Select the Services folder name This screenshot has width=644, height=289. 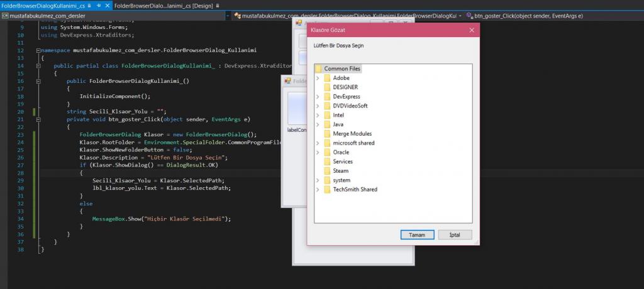[x=343, y=161]
